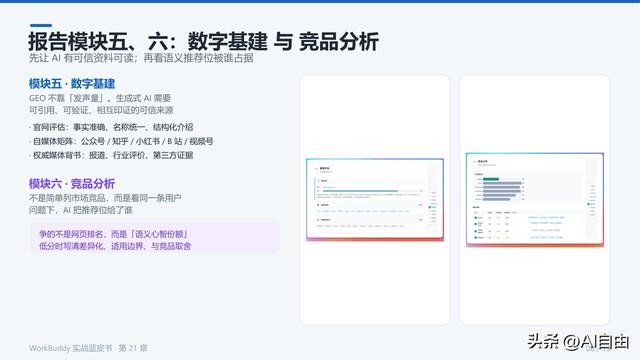Click the line '问题下，AI 把推荐位给了谁'
This screenshot has width=640, height=360.
point(81,210)
